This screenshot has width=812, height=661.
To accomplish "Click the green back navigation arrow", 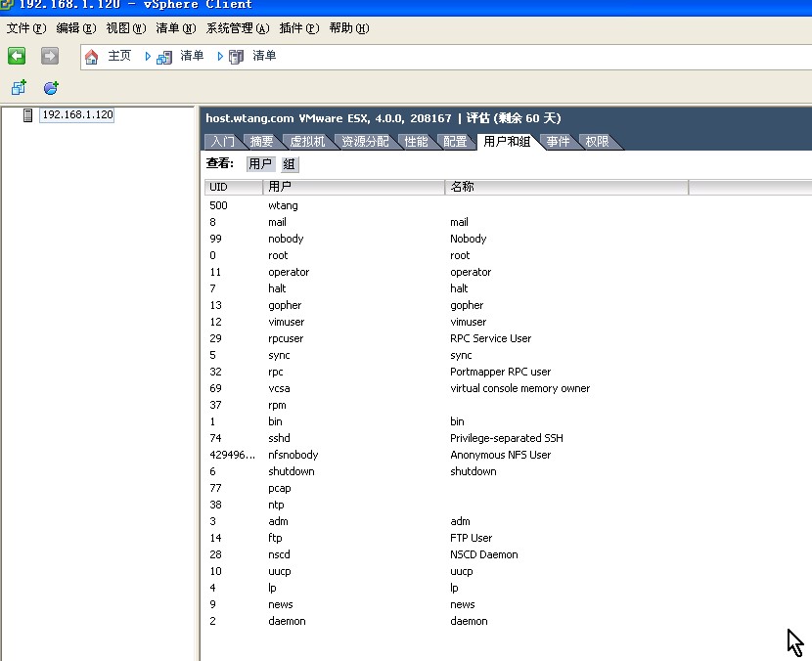I will 17,56.
